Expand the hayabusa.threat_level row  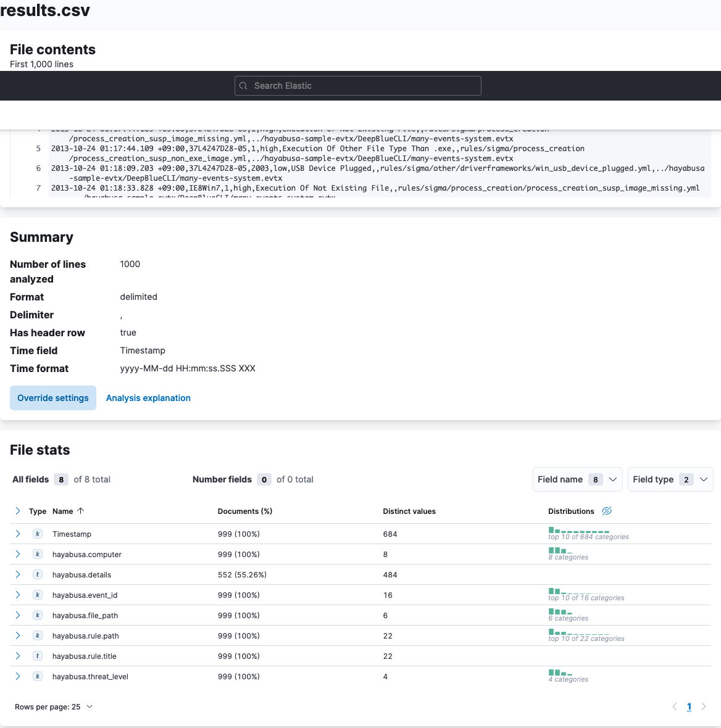tap(18, 676)
